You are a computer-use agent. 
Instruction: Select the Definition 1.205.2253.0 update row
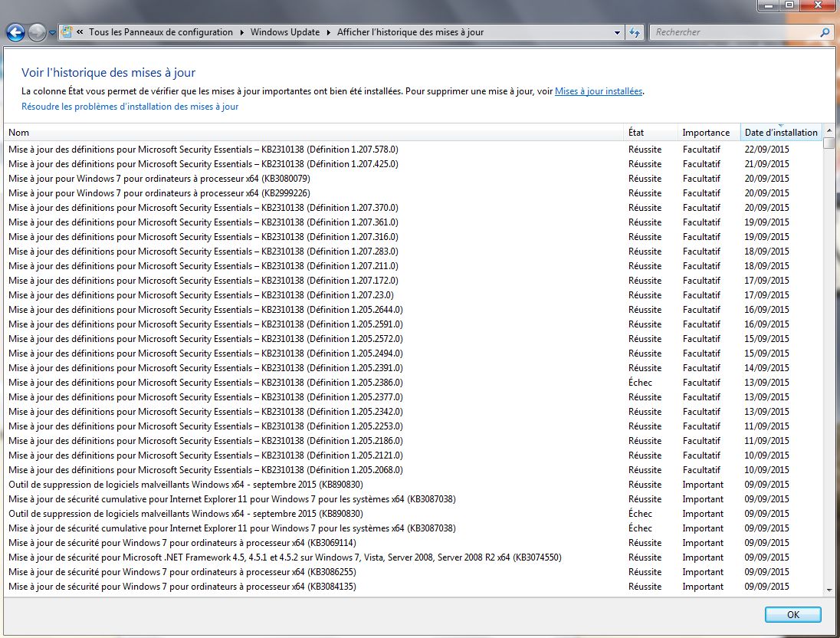point(412,426)
